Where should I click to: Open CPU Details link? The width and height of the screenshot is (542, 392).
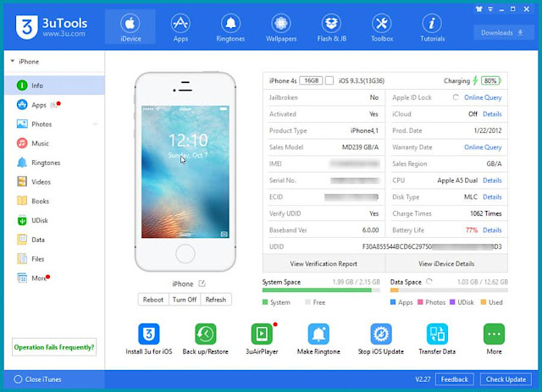(x=492, y=180)
